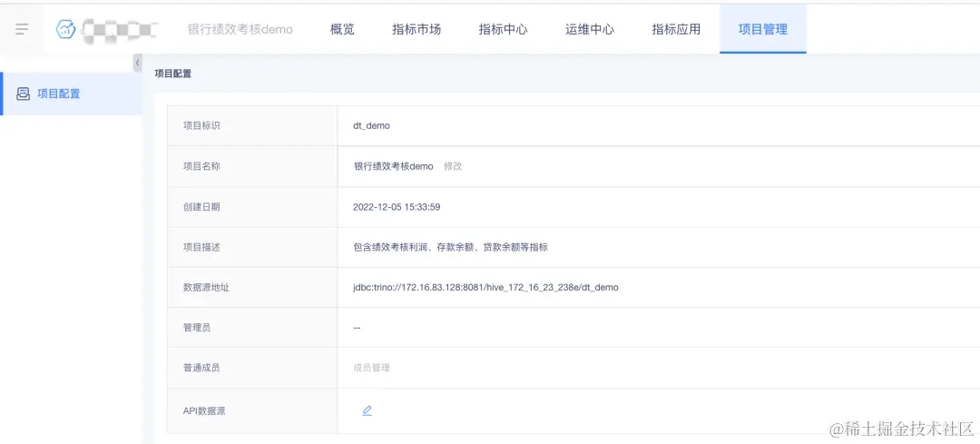This screenshot has width=980, height=444.
Task: Toggle the hamburger menu icon
Action: tap(22, 29)
